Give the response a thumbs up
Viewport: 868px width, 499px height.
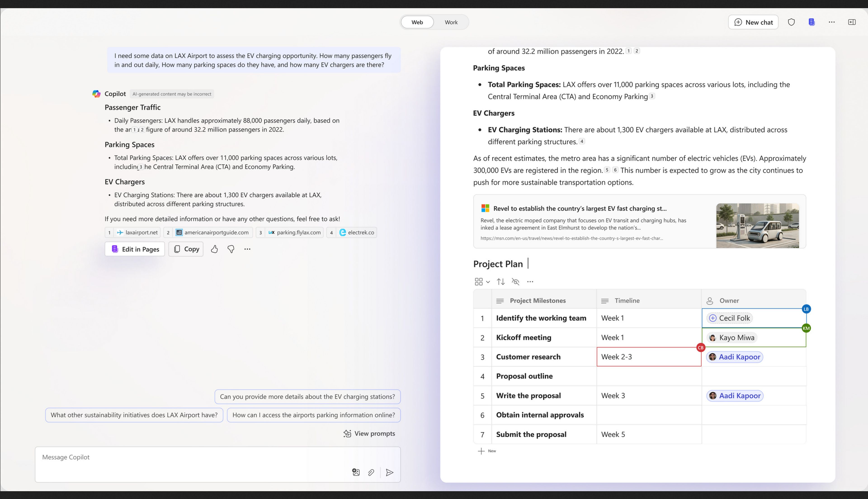tap(214, 249)
